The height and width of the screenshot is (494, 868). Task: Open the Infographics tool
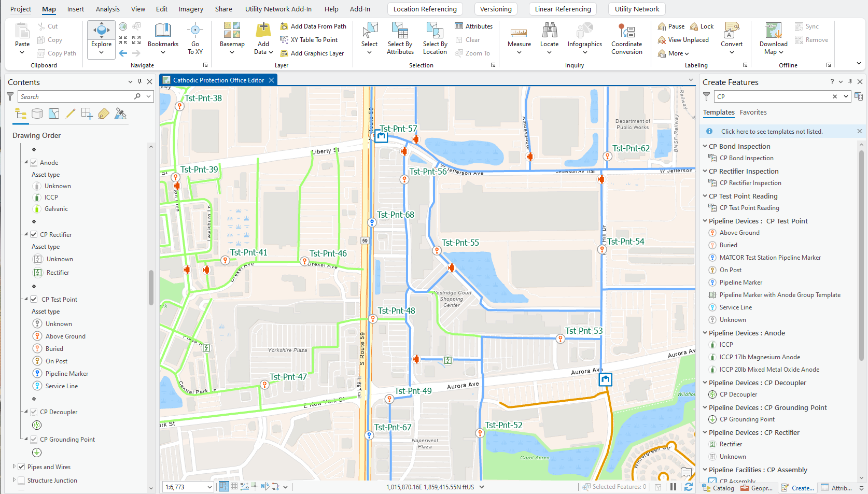coord(585,38)
